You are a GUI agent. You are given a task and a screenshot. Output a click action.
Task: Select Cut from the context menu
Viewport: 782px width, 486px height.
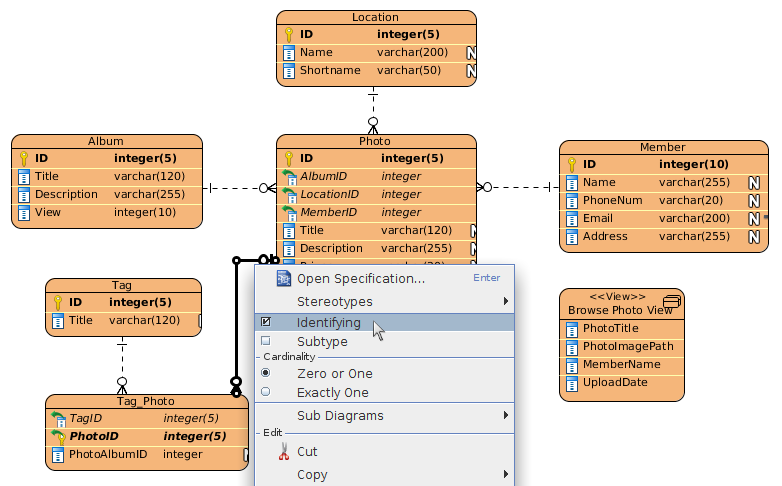point(308,452)
